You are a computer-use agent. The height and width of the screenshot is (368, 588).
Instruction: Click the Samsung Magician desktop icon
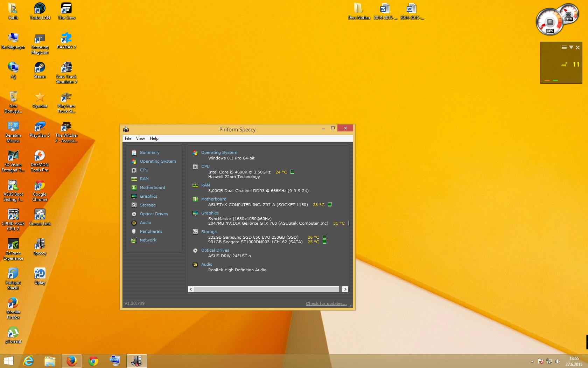tap(40, 43)
